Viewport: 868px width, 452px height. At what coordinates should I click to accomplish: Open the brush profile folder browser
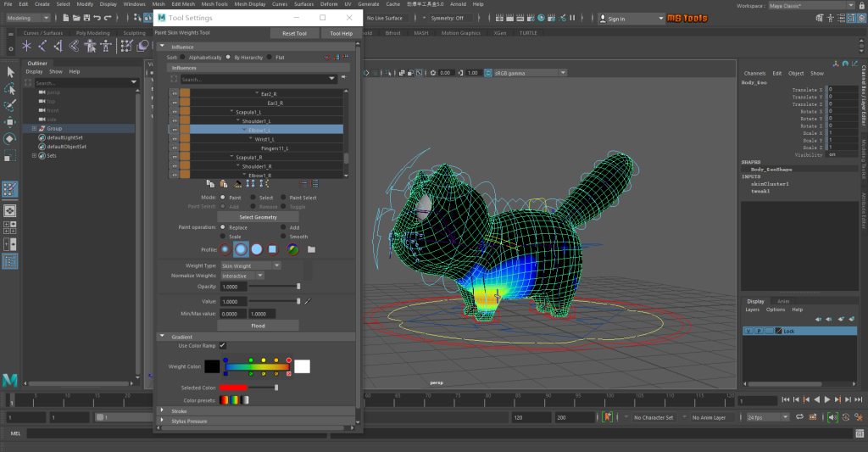point(312,249)
